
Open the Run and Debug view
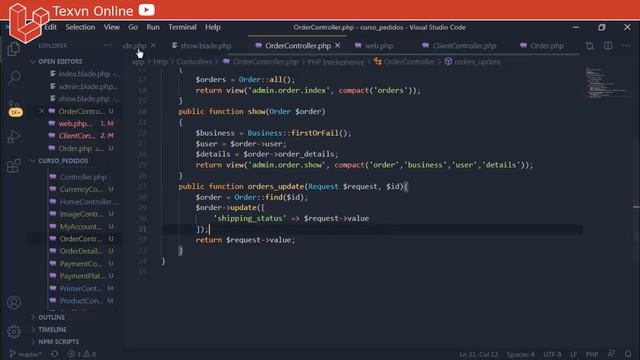point(14,137)
